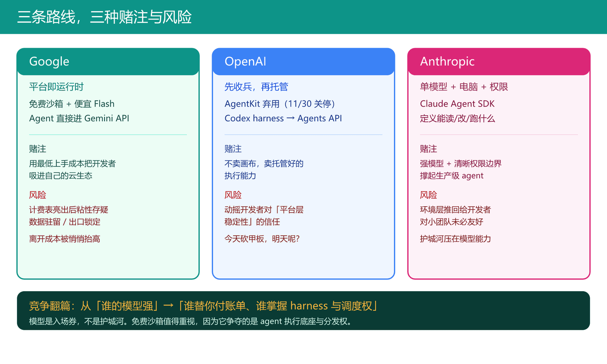The width and height of the screenshot is (607, 364).
Task: Click the 赌注 label in Anthropic card
Action: [x=429, y=149]
